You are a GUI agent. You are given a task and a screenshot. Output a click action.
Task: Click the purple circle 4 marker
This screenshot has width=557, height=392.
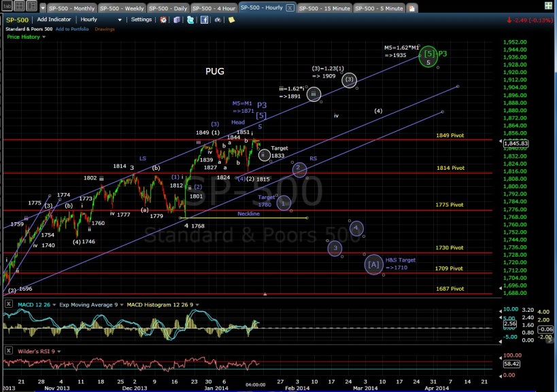coord(356,228)
